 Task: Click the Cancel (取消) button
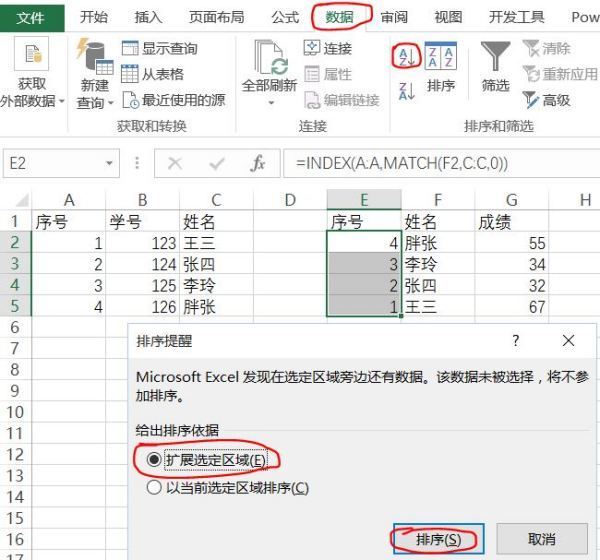point(542,539)
